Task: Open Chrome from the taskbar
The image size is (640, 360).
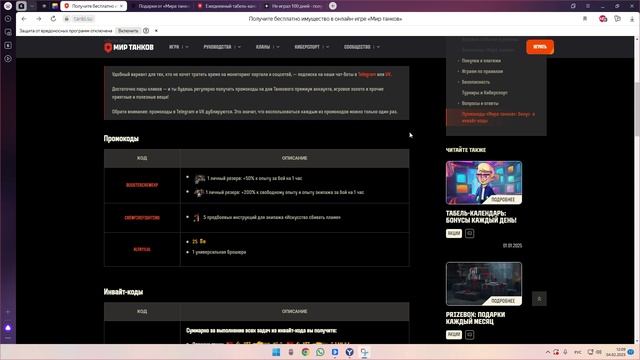Action: pos(305,352)
